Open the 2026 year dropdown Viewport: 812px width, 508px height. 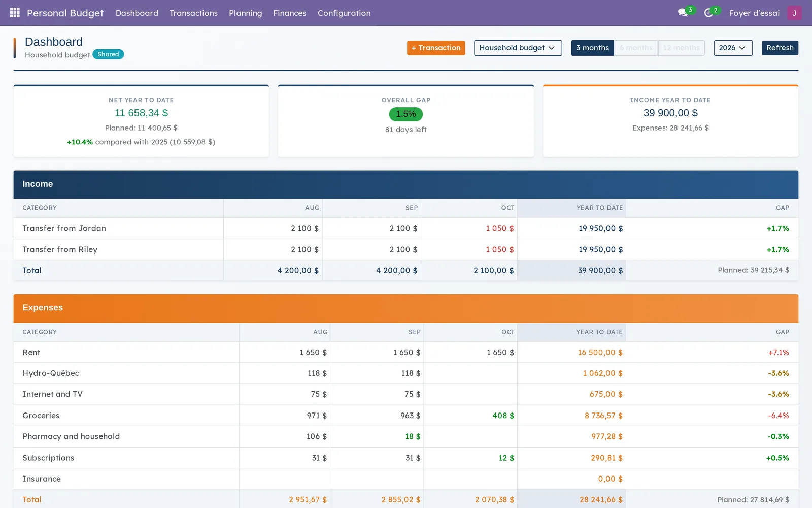point(733,48)
